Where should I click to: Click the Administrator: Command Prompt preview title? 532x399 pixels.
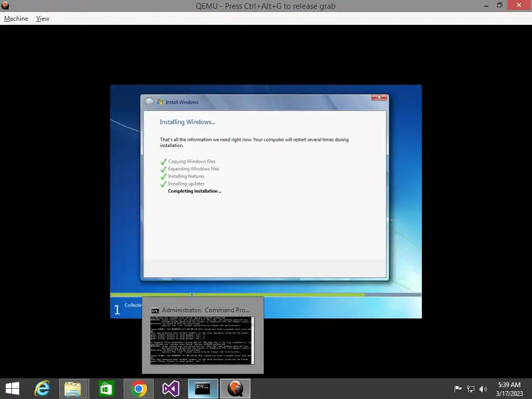click(206, 310)
